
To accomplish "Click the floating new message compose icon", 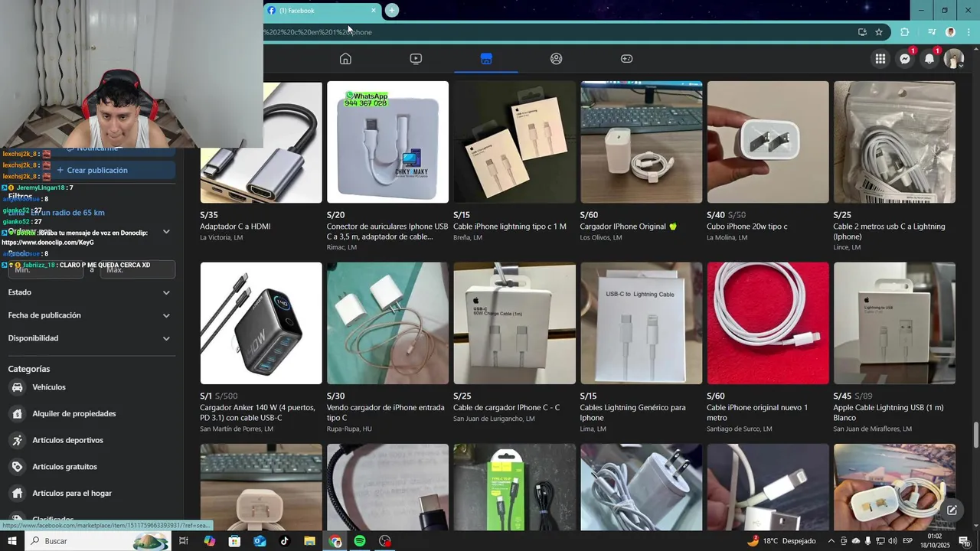I will click(952, 510).
